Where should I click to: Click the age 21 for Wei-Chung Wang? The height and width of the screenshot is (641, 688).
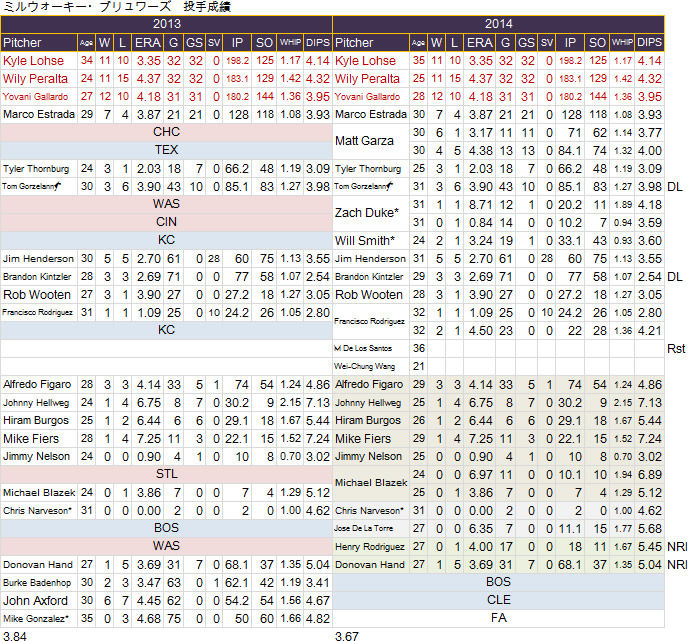point(419,366)
